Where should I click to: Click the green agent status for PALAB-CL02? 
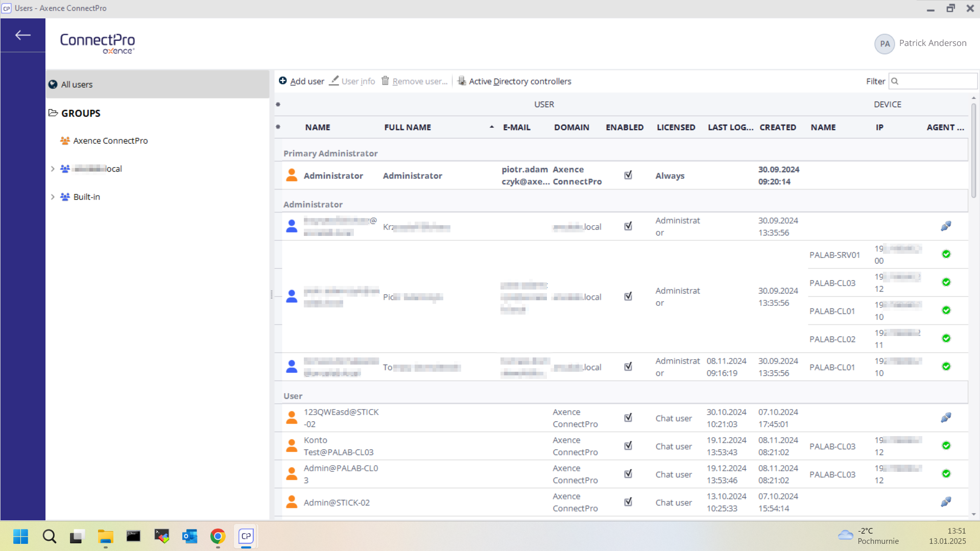click(946, 339)
